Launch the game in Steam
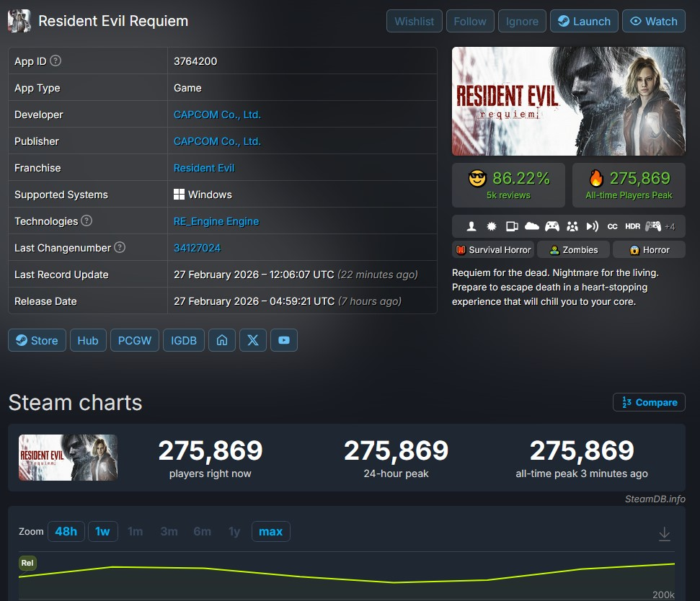The image size is (700, 601). tap(584, 21)
